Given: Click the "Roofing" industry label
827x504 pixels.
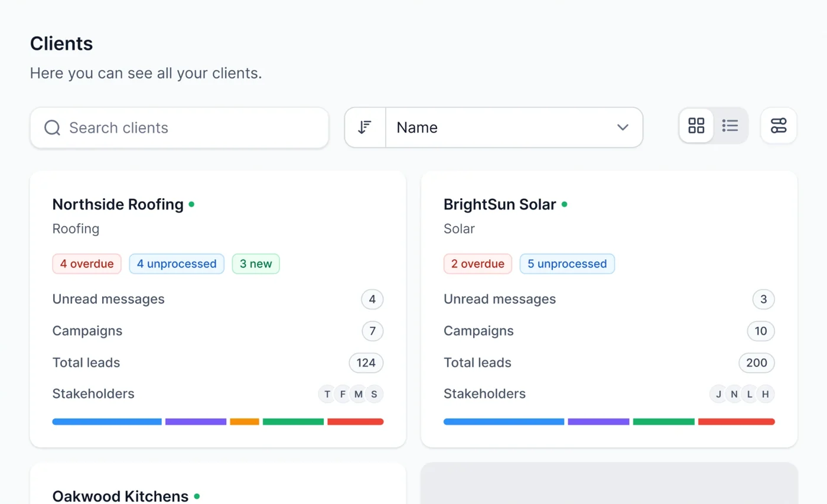Looking at the screenshot, I should click(x=76, y=229).
